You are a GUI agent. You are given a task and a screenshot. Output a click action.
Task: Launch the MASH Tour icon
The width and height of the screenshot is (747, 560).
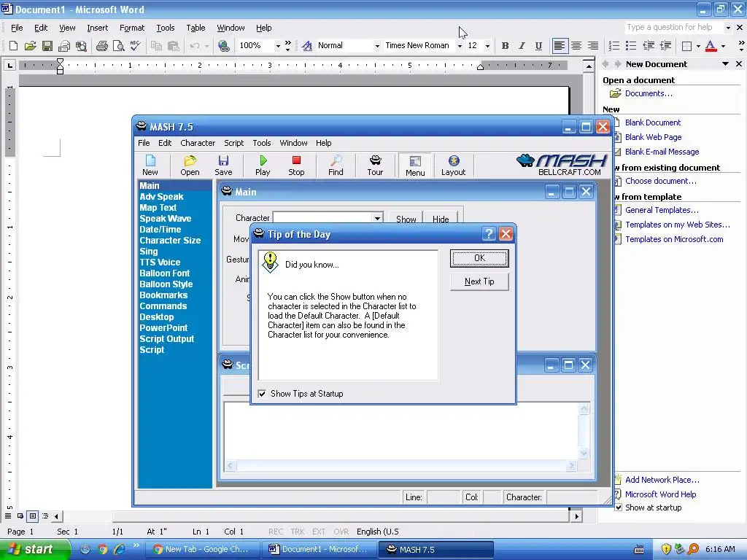[x=375, y=166]
